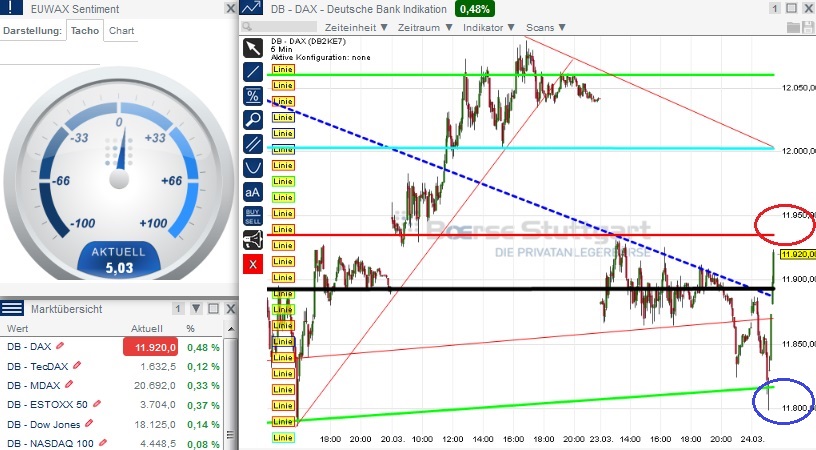Viewport: 816px width, 450px height.
Task: Open the Marktübersicht hamburger menu icon
Action: point(11,308)
